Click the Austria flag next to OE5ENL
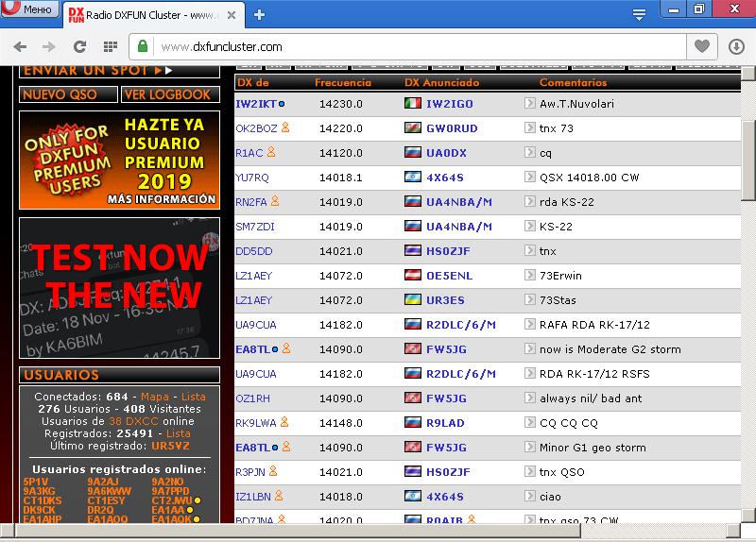Viewport: 756px width, 542px height. pyautogui.click(x=413, y=275)
